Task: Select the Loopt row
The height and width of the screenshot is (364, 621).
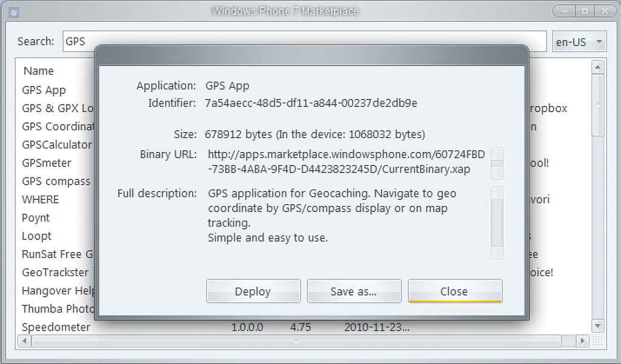Action: (36, 236)
